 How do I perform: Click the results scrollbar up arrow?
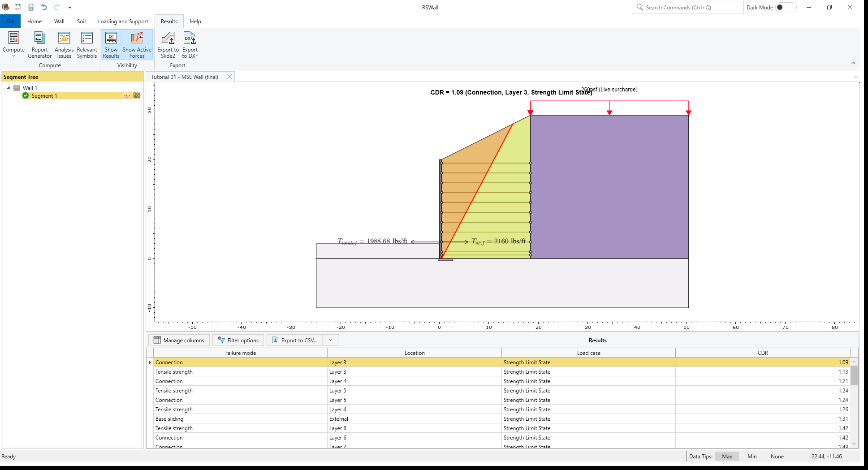tap(854, 361)
